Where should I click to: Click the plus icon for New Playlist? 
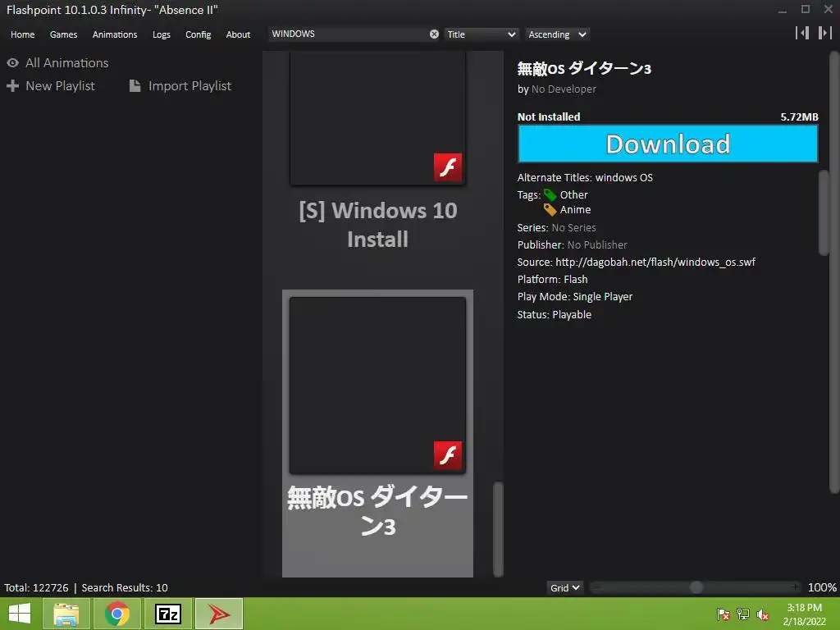pyautogui.click(x=12, y=85)
